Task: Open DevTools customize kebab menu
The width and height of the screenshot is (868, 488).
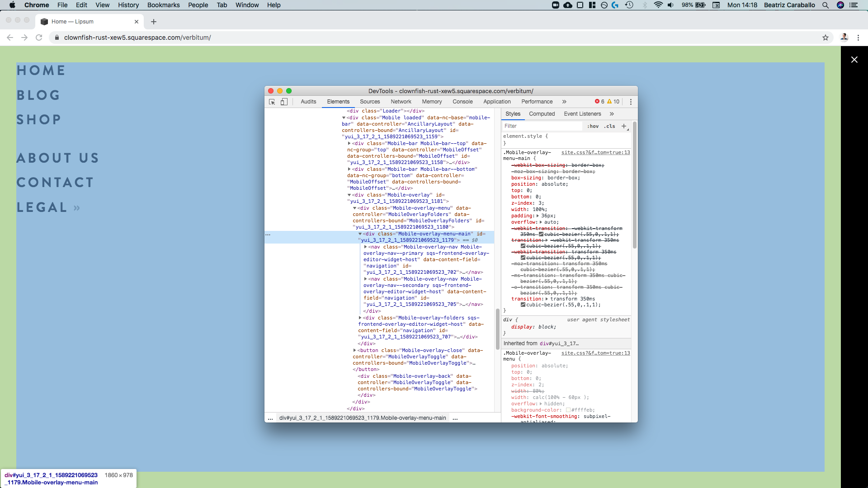Action: (x=631, y=102)
